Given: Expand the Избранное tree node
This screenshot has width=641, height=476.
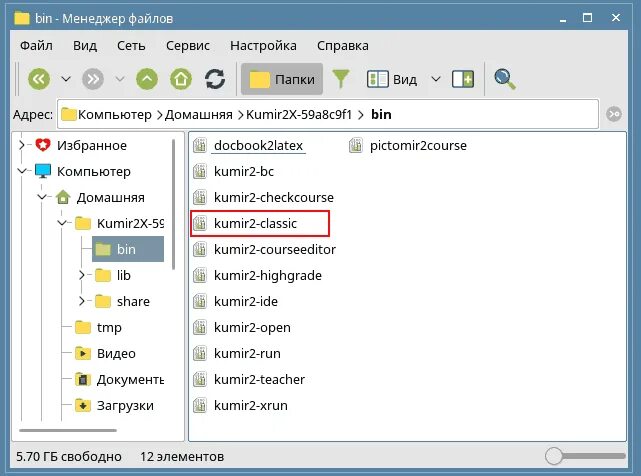Looking at the screenshot, I should tap(22, 145).
